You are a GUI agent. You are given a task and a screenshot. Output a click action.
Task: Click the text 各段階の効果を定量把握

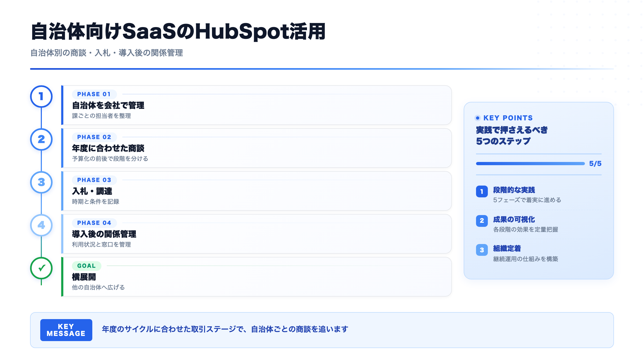(x=526, y=230)
